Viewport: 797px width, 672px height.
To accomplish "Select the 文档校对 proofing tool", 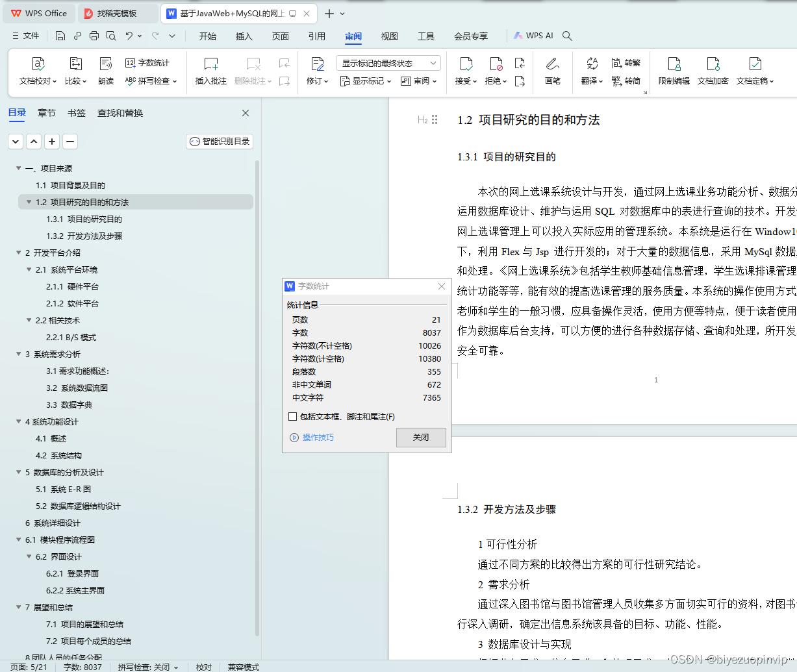I will point(38,71).
